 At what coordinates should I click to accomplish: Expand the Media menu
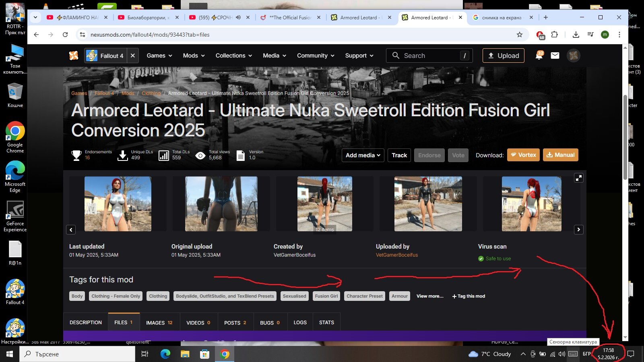275,56
